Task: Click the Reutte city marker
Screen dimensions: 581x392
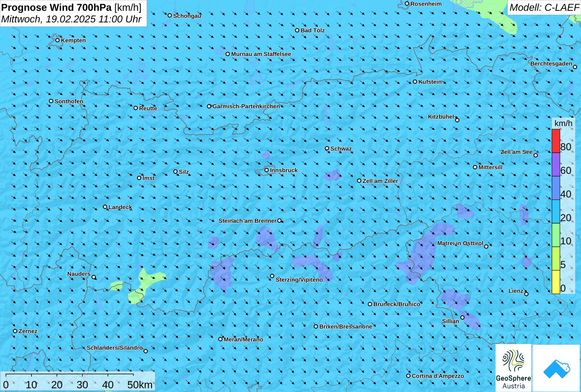Action: (x=136, y=108)
